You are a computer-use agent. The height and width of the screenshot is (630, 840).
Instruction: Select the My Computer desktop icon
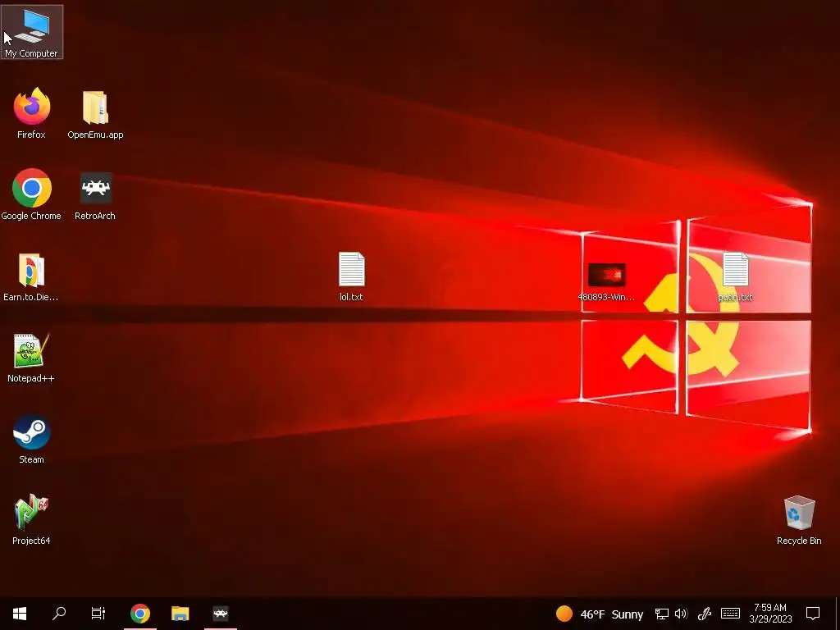click(x=32, y=32)
